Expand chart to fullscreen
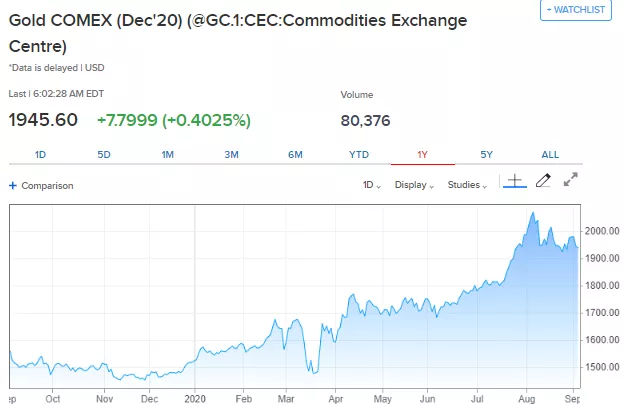Screen dimensions: 625x413 tap(571, 181)
